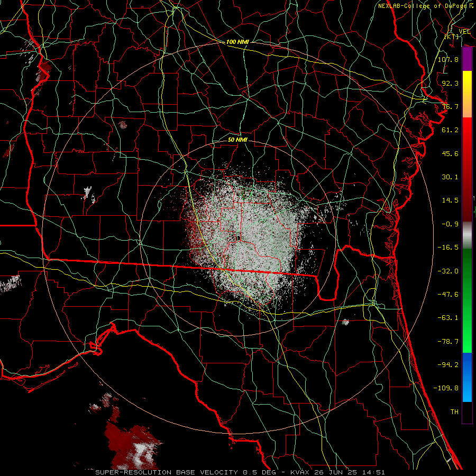
Task: Select the 92.3 velocity scale value
Action: pos(450,83)
